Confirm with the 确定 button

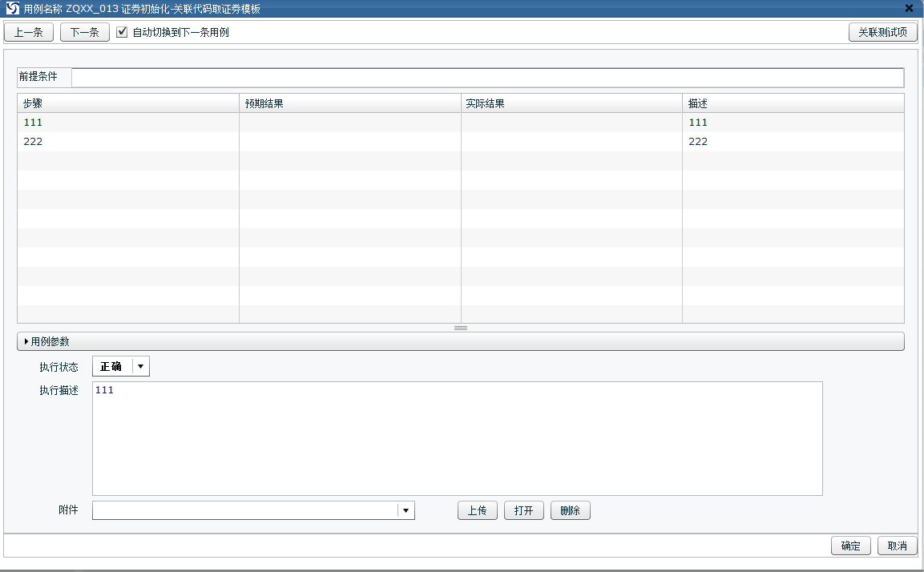tap(850, 546)
